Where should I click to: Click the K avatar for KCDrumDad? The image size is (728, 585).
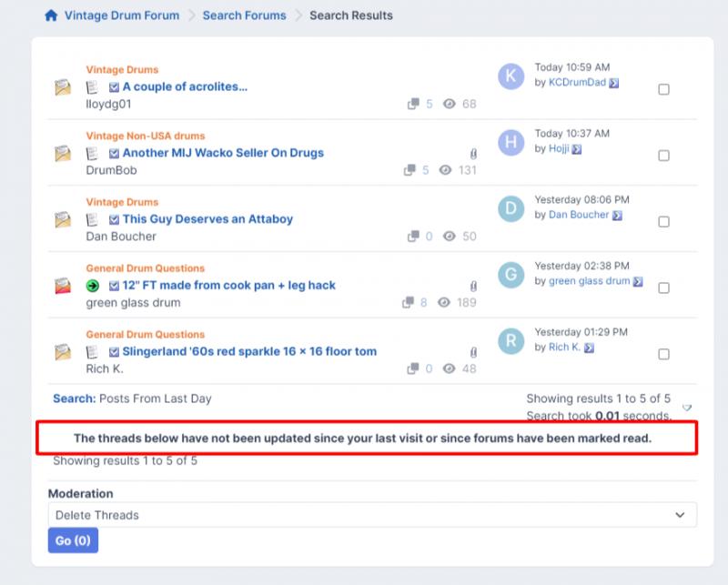(x=511, y=76)
